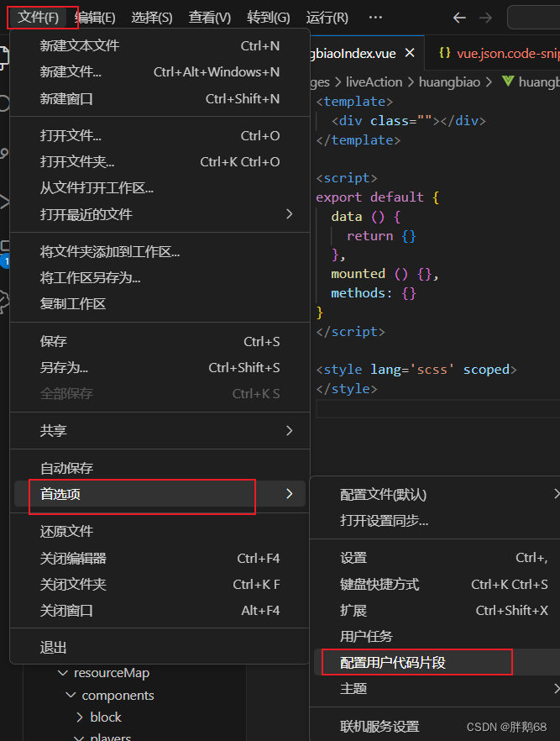Open the 编辑(E) menu
560x741 pixels.
(x=95, y=18)
